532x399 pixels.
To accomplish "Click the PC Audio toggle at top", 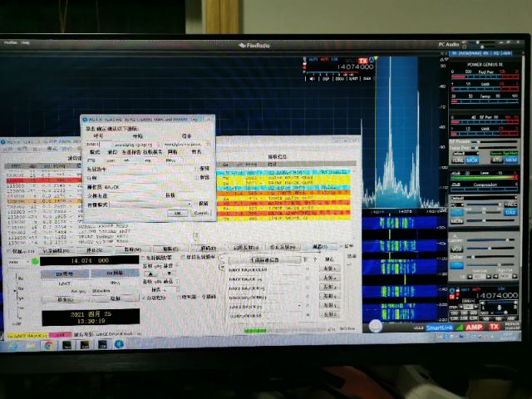I will coord(449,44).
